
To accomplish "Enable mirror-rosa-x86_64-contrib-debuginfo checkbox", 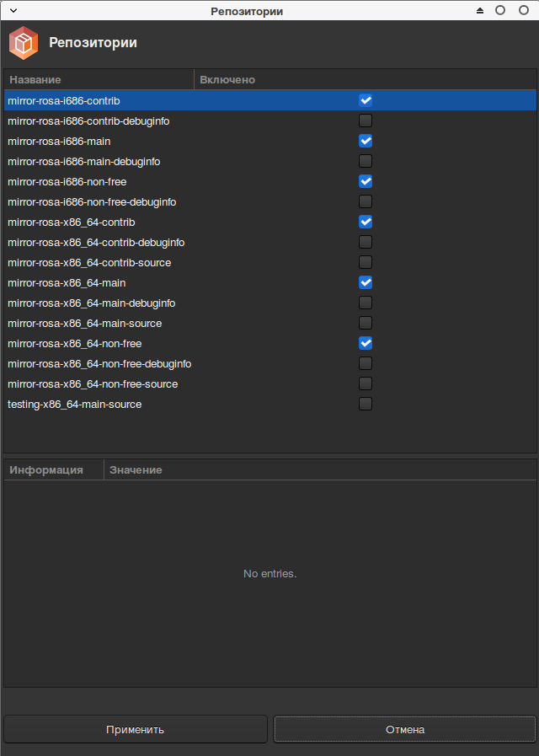I will [x=366, y=242].
